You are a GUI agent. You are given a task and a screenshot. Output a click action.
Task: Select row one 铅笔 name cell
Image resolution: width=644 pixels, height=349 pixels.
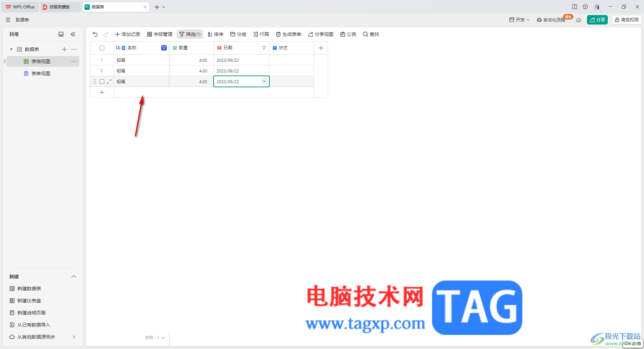[x=142, y=60]
